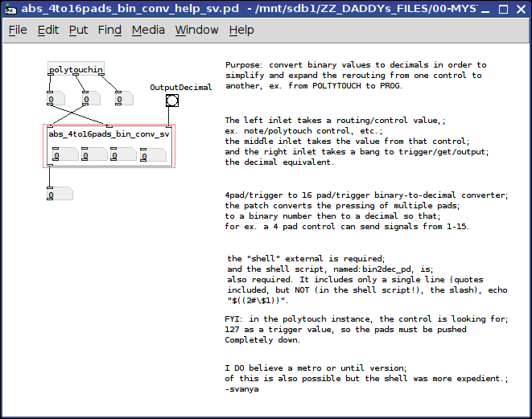This screenshot has width=532, height=419.
Task: Click the 'The left inlet takes' comment
Action: point(357,141)
